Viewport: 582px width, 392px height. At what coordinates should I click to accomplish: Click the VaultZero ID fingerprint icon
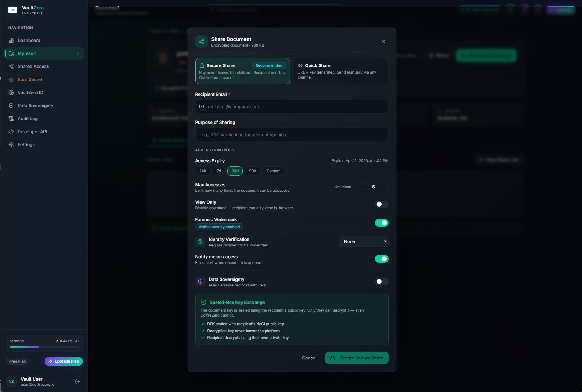click(x=11, y=92)
